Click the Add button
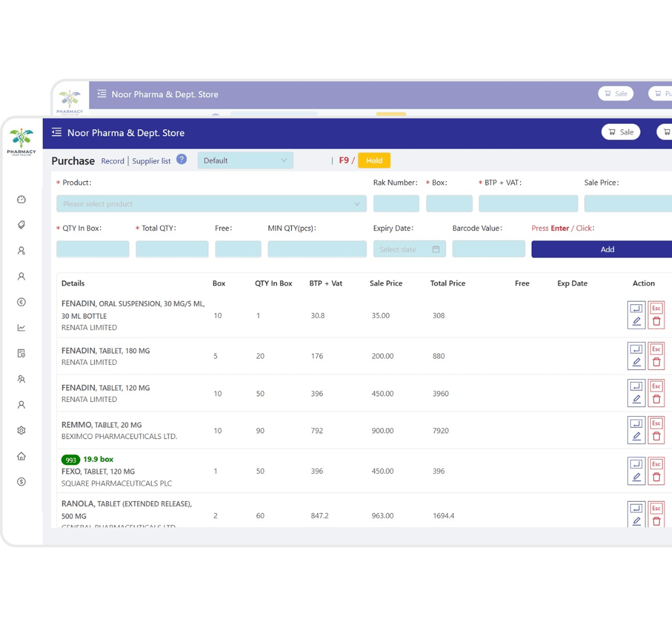Image resolution: width=672 pixels, height=626 pixels. click(x=607, y=250)
